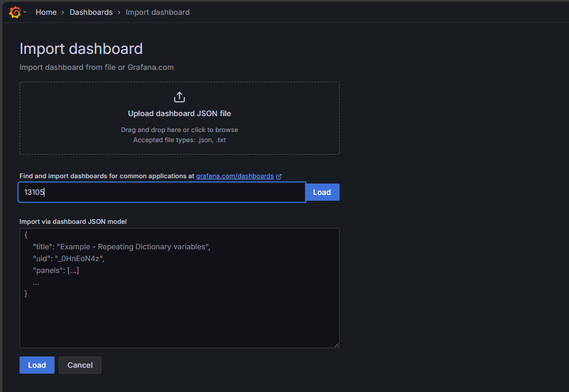Select the Import dashboard breadcrumb item

pyautogui.click(x=158, y=12)
